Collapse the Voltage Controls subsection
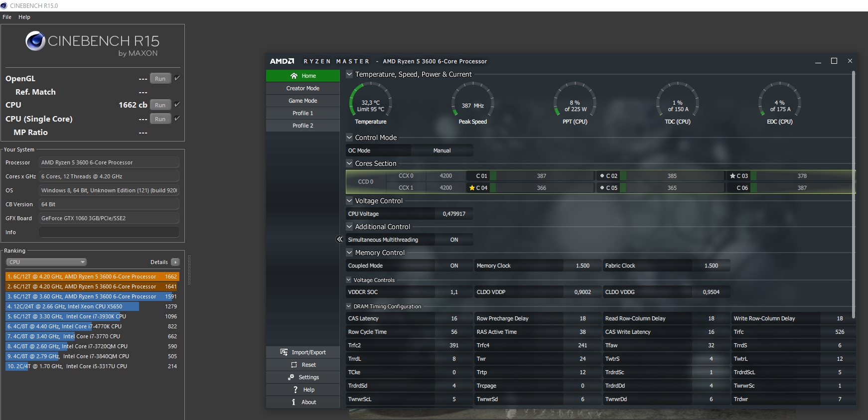Viewport: 868px width, 420px height. (x=349, y=280)
